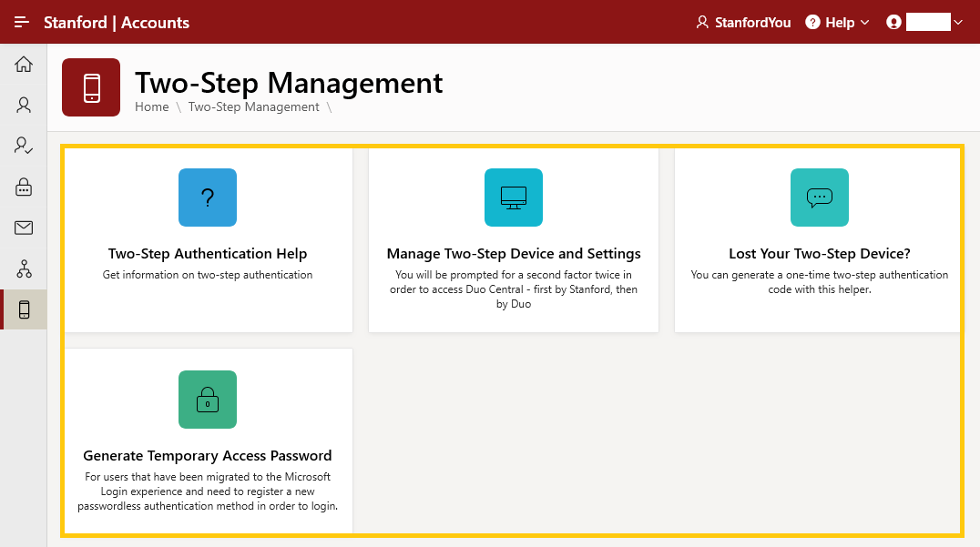980x547 pixels.
Task: Click the blue question mark help icon
Action: coord(208,198)
